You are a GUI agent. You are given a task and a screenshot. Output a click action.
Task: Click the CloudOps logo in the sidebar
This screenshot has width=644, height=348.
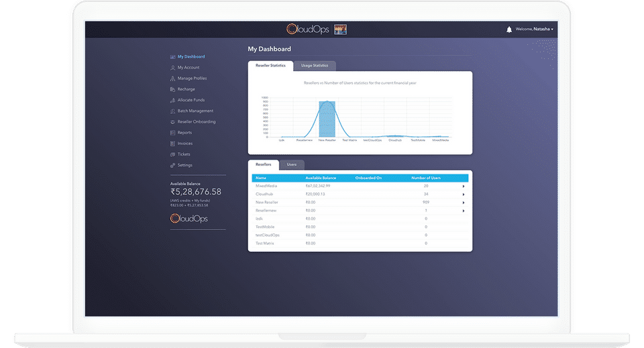[x=189, y=219]
